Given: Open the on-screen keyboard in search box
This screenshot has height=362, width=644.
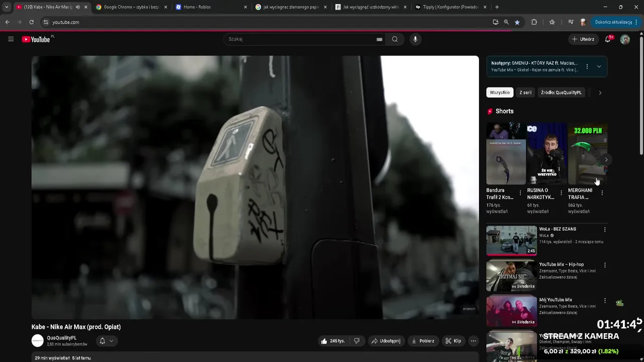Looking at the screenshot, I should point(379,39).
